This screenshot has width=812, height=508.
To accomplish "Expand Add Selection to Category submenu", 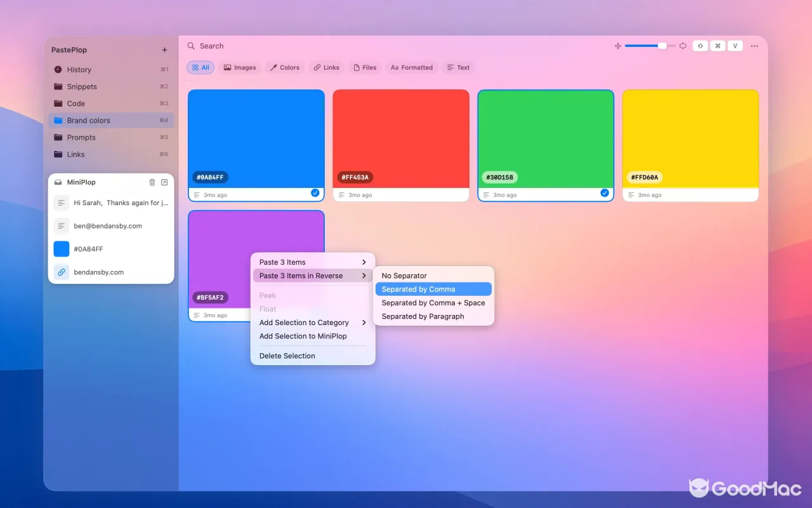I will tap(313, 323).
